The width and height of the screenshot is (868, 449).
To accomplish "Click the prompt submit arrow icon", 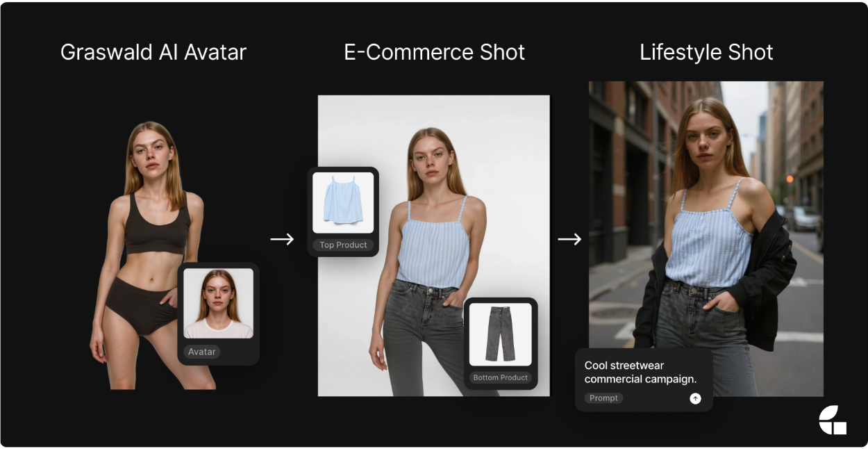I will tap(695, 398).
